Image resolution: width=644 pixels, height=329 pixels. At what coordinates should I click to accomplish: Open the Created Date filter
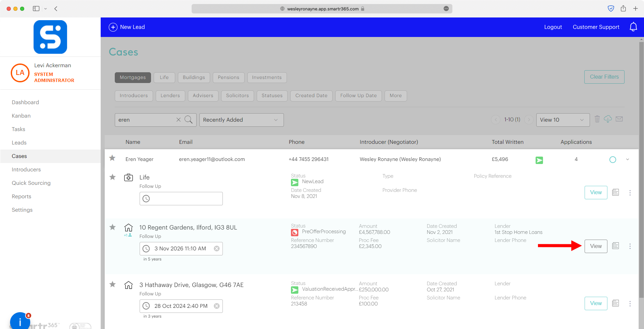pos(311,96)
